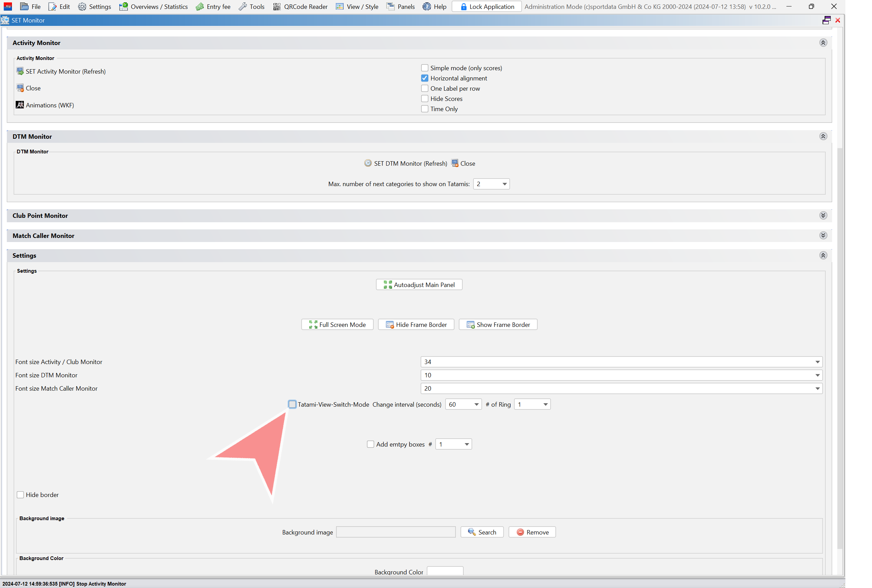This screenshot has height=588, width=872.
Task: Open Font size Activity / Club Monitor dropdown
Action: click(x=621, y=362)
